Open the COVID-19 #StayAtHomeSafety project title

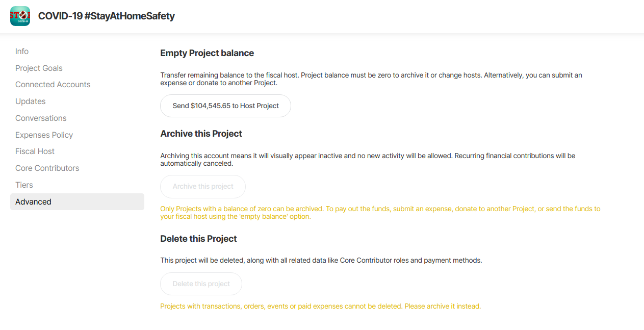(x=106, y=16)
